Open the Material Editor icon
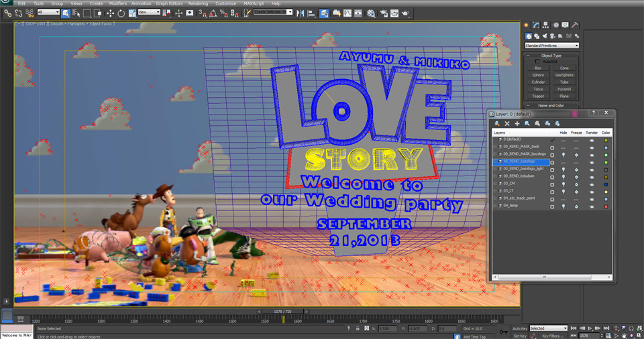644x339 pixels. point(371,13)
